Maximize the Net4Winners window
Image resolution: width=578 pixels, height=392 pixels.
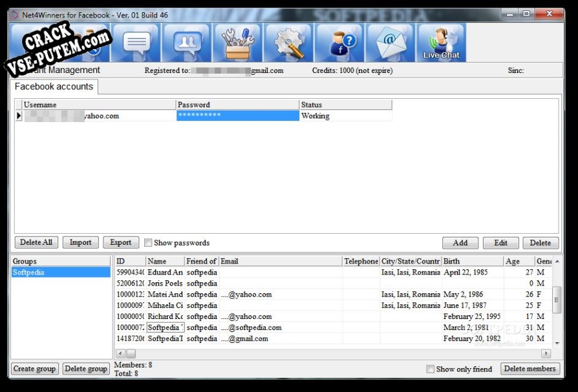pyautogui.click(x=526, y=14)
